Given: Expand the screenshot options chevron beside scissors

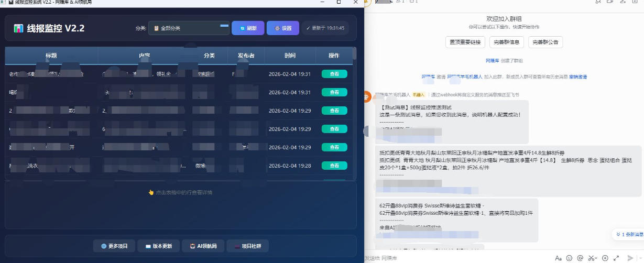Looking at the screenshot, I should tap(597, 258).
